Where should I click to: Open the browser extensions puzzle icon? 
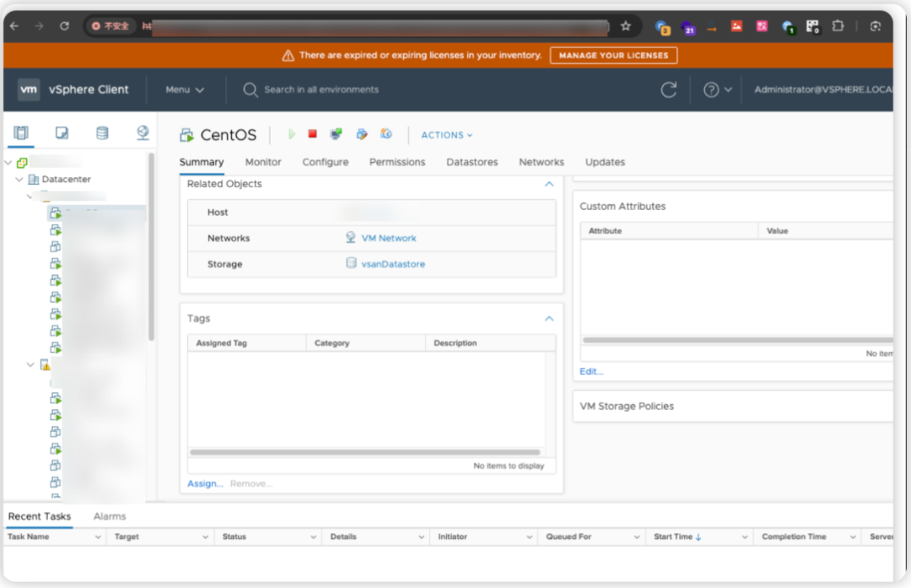pyautogui.click(x=838, y=26)
